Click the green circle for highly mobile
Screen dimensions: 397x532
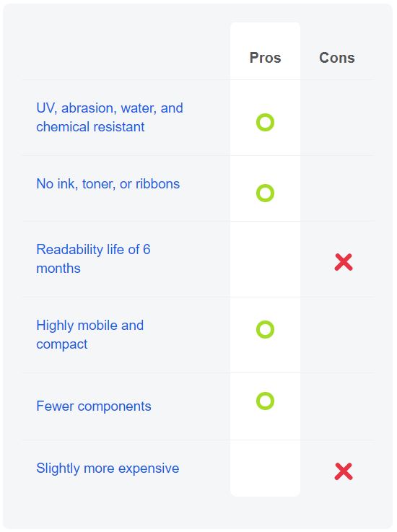click(265, 329)
